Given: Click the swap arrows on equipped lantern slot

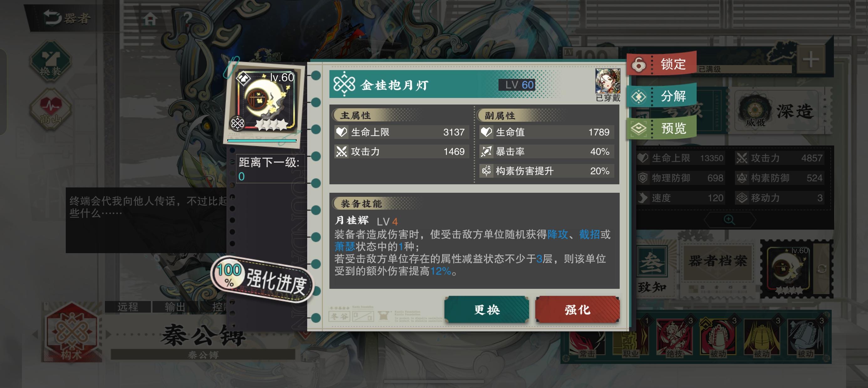Looking at the screenshot, I should [822, 269].
